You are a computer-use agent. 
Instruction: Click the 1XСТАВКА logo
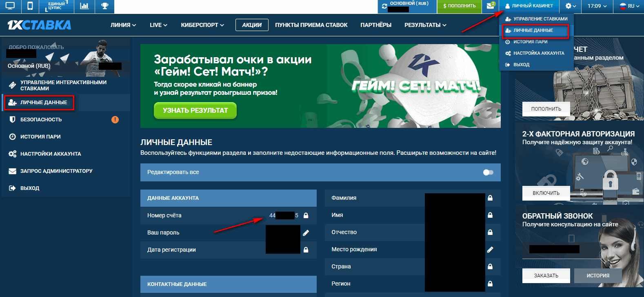coord(39,25)
